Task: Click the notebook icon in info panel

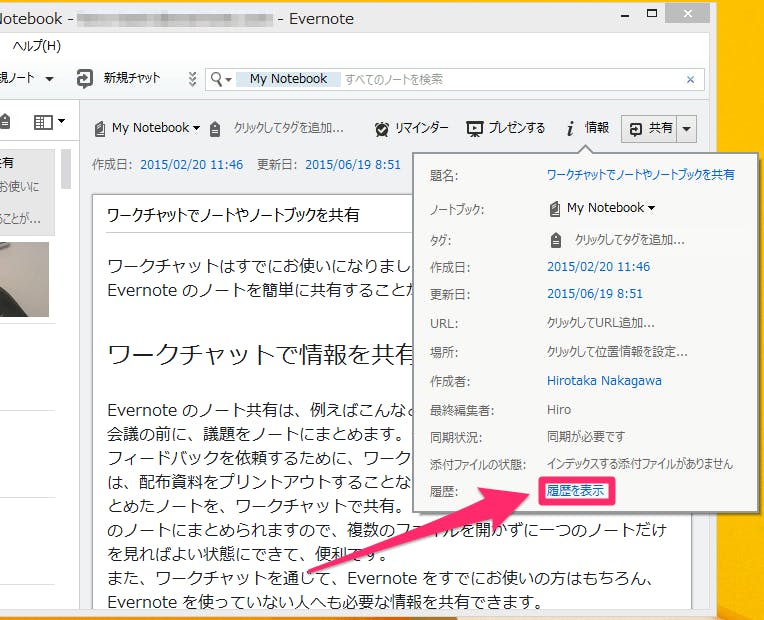Action: (x=554, y=209)
